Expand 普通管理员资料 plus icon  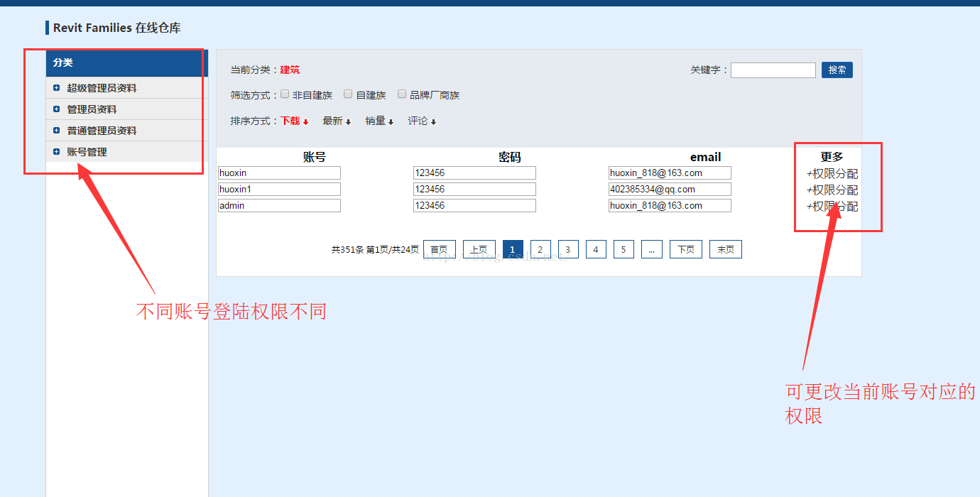[x=57, y=131]
